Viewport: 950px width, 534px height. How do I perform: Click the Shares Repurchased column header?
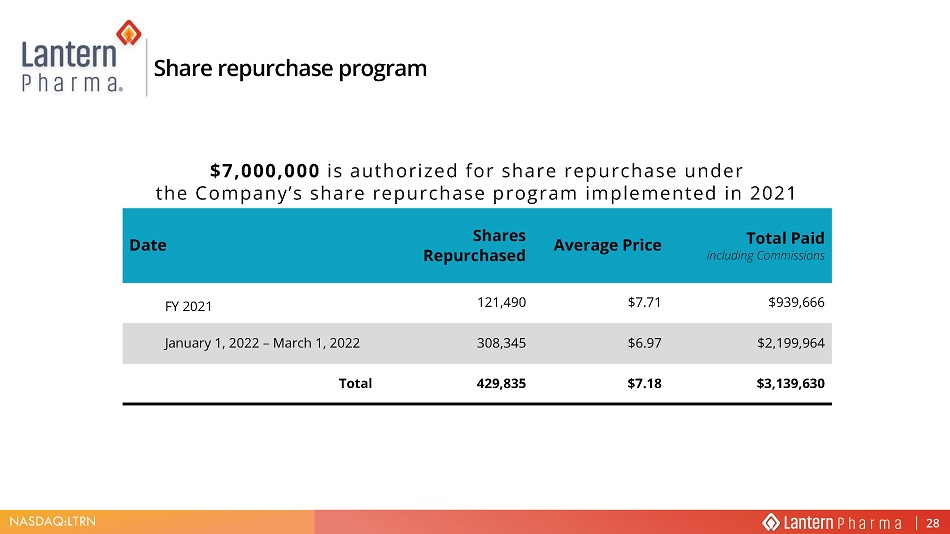click(474, 245)
